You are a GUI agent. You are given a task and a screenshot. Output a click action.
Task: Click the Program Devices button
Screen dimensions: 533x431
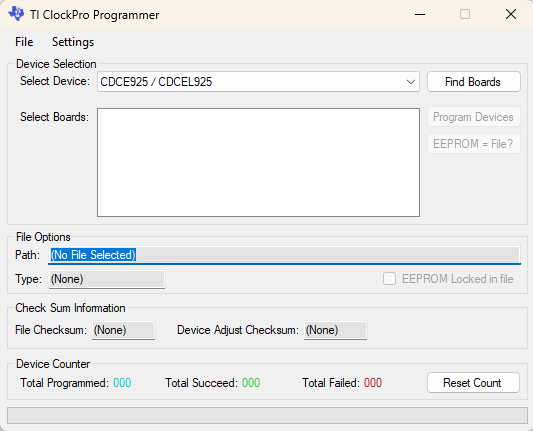click(x=474, y=117)
